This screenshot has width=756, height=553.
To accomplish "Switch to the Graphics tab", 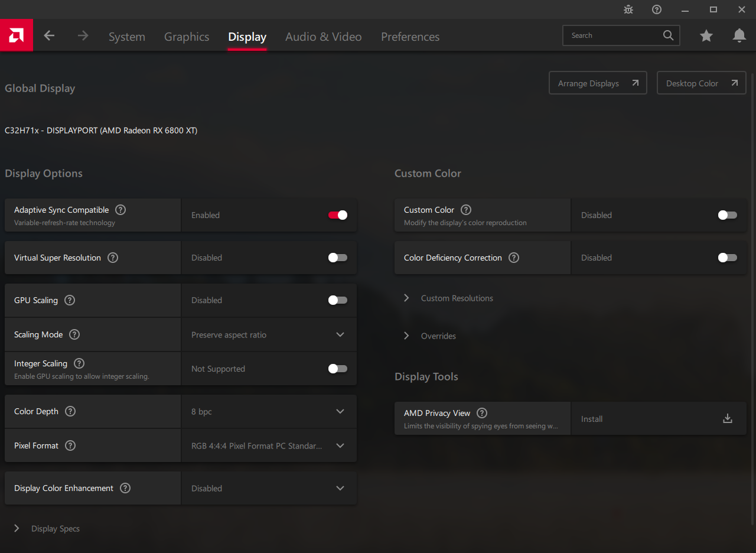I will (187, 37).
